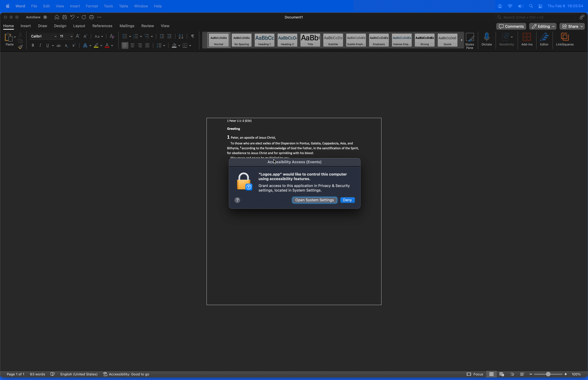The width and height of the screenshot is (588, 380).
Task: Switch to the Review ribbon tab
Action: point(148,26)
